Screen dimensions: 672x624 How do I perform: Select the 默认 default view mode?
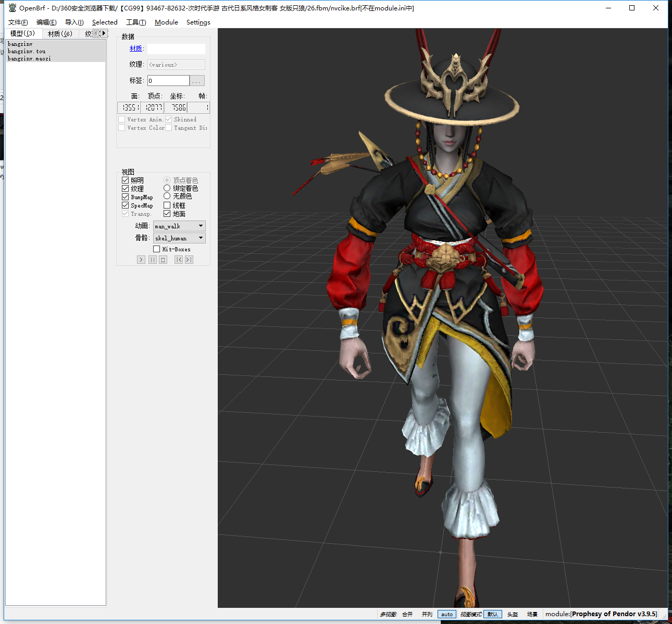click(493, 614)
